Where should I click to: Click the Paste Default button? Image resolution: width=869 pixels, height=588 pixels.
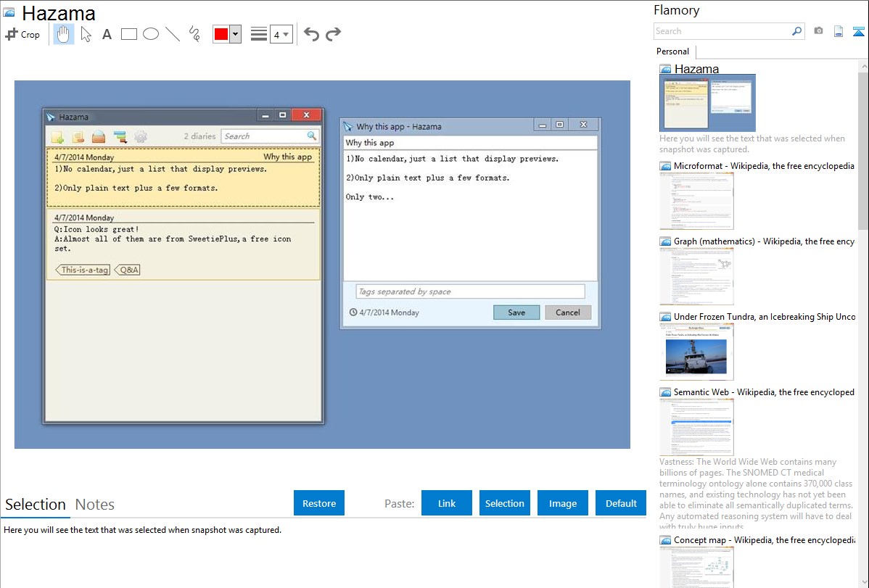coord(621,503)
